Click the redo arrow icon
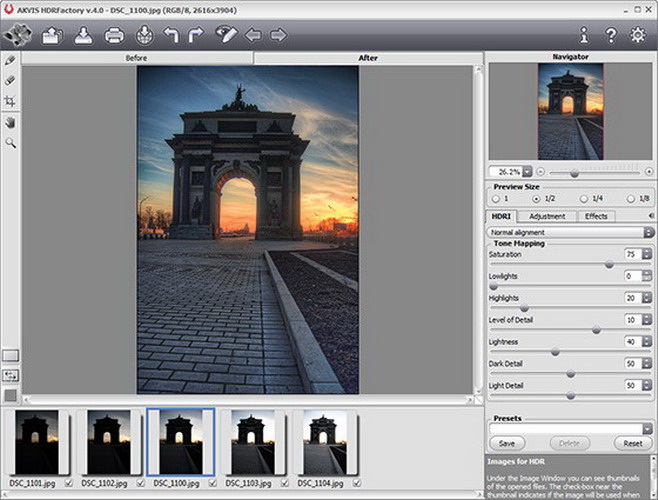The height and width of the screenshot is (500, 658). [197, 36]
